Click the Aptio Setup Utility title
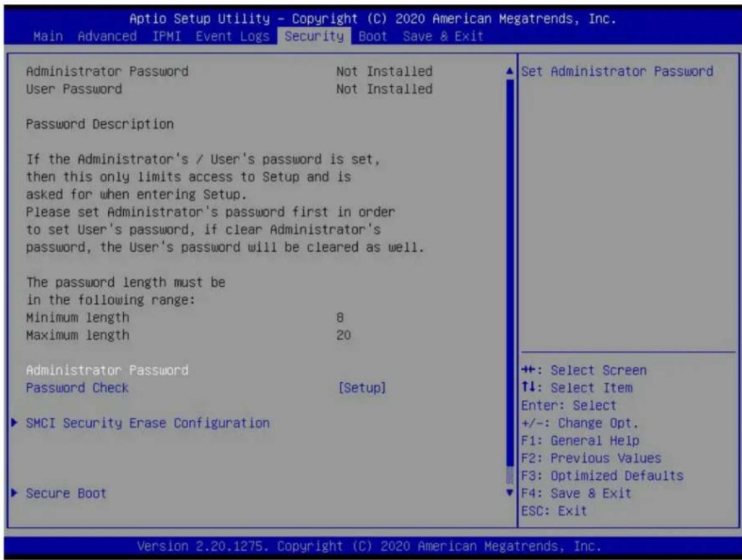 (x=373, y=19)
